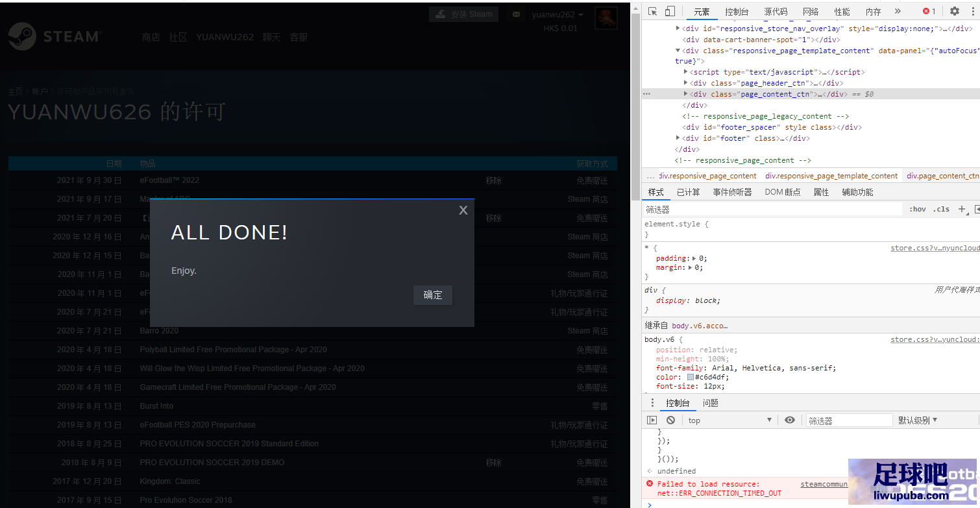Toggle the .cls class editor button

tap(941, 210)
